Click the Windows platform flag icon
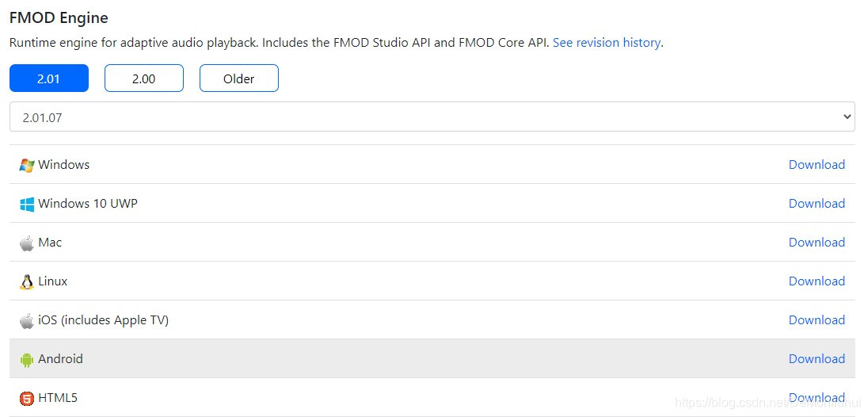The width and height of the screenshot is (868, 417). click(x=27, y=165)
